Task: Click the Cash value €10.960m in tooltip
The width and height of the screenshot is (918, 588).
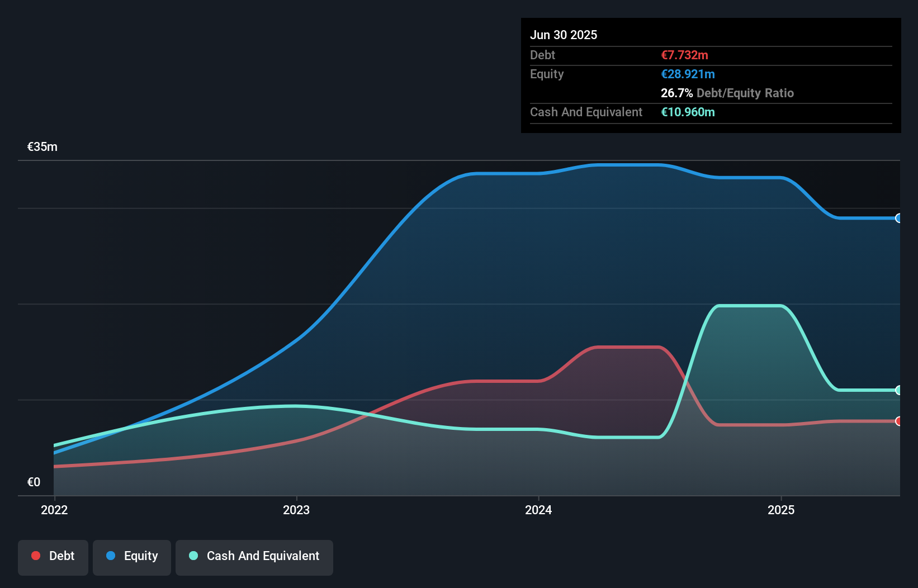Action: click(x=687, y=112)
